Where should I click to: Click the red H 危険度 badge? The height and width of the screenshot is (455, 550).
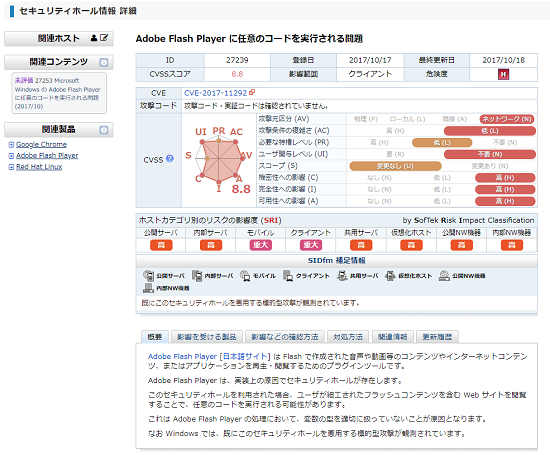[503, 74]
